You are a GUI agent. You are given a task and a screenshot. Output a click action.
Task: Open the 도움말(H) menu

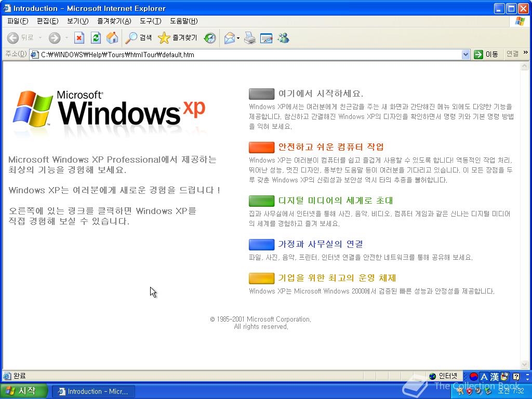pyautogui.click(x=183, y=21)
